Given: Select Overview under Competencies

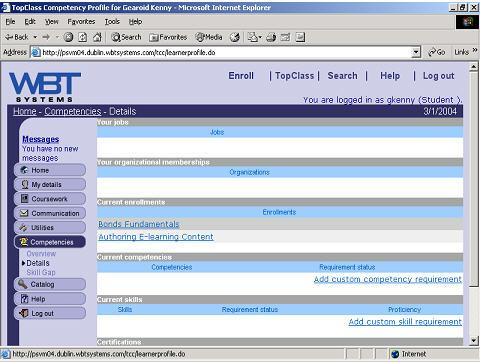Looking at the screenshot, I should 41,254.
